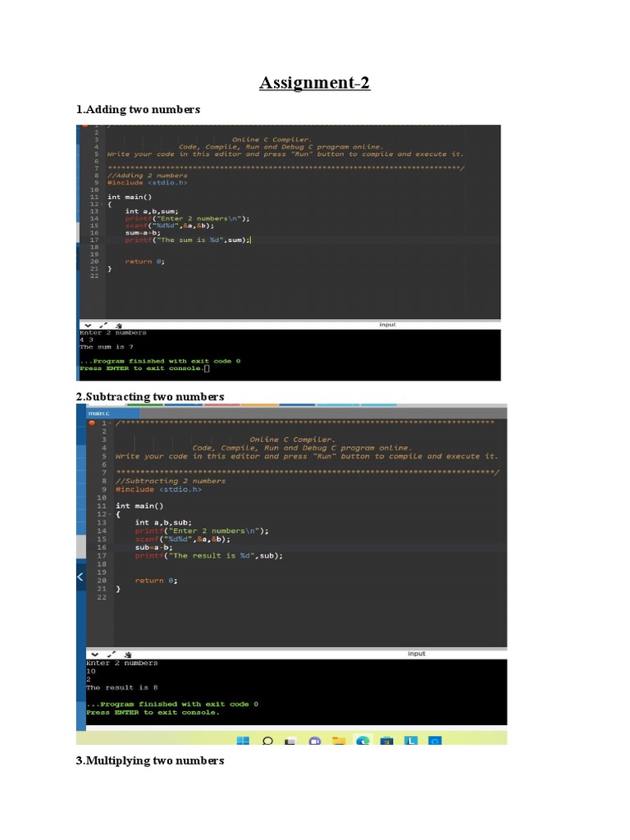Viewport: 630px width, 840px height.
Task: Click the icon right of subtraction console's fullscreen arrows
Action: point(127,654)
